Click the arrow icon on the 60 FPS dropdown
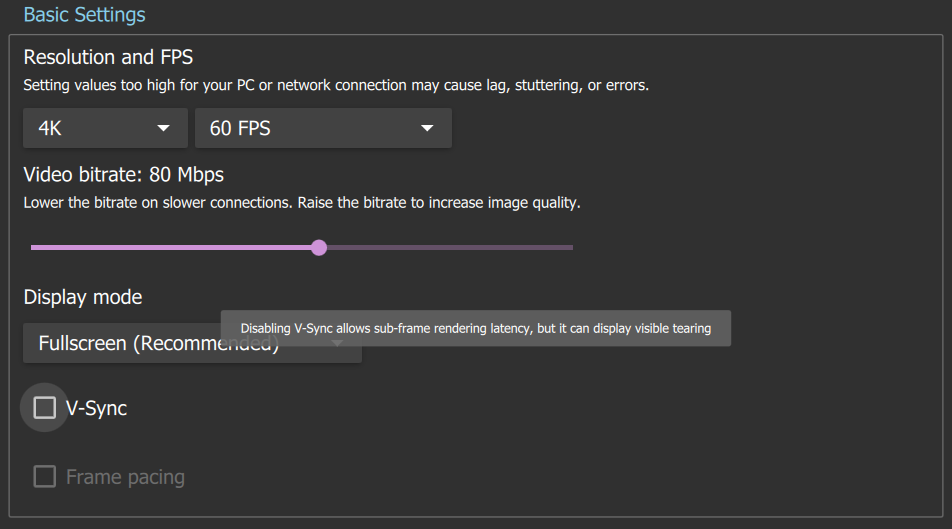 pos(427,128)
